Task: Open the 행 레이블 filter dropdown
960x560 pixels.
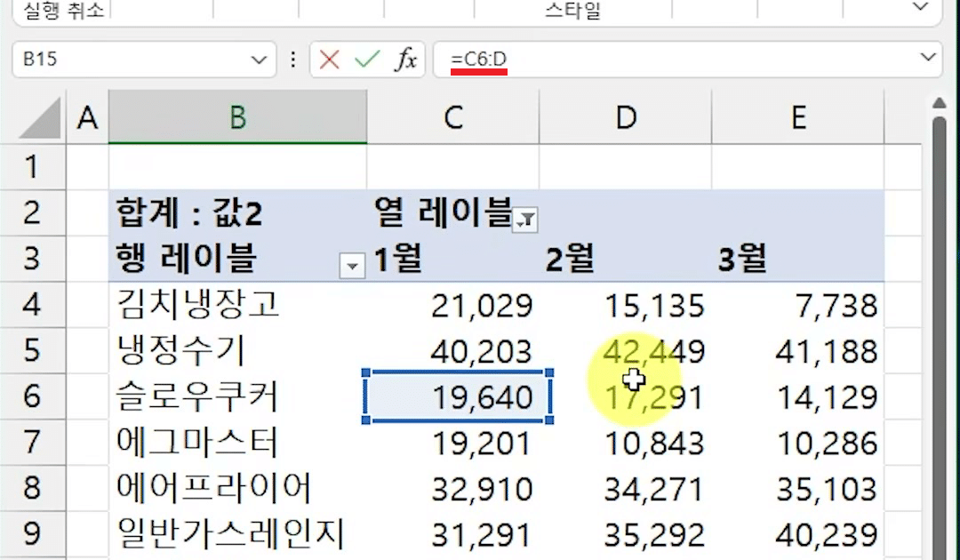Action: (x=352, y=267)
